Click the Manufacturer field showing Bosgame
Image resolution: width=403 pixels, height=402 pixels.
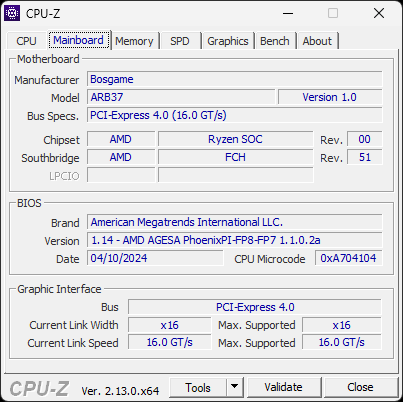[235, 79]
